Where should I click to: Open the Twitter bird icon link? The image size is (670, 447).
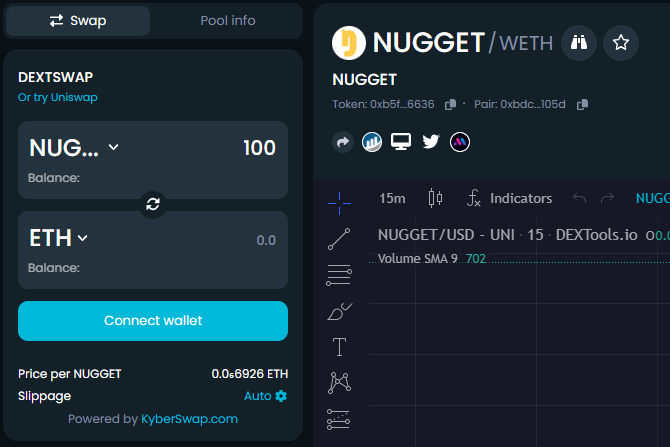[x=431, y=141]
